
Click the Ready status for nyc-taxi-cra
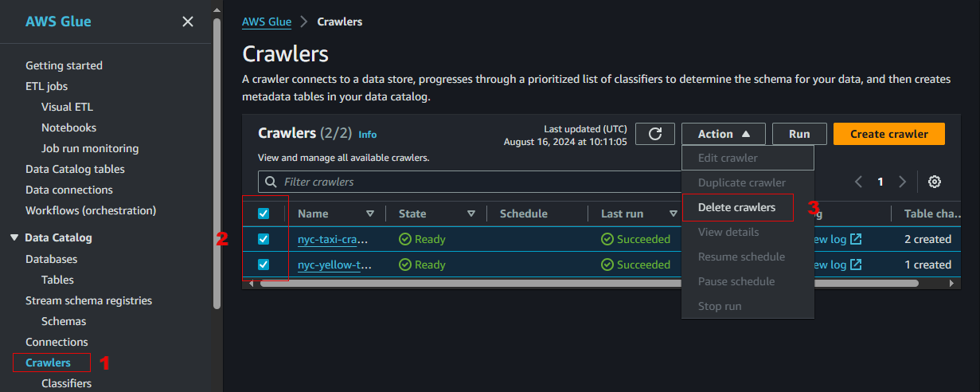(x=422, y=239)
